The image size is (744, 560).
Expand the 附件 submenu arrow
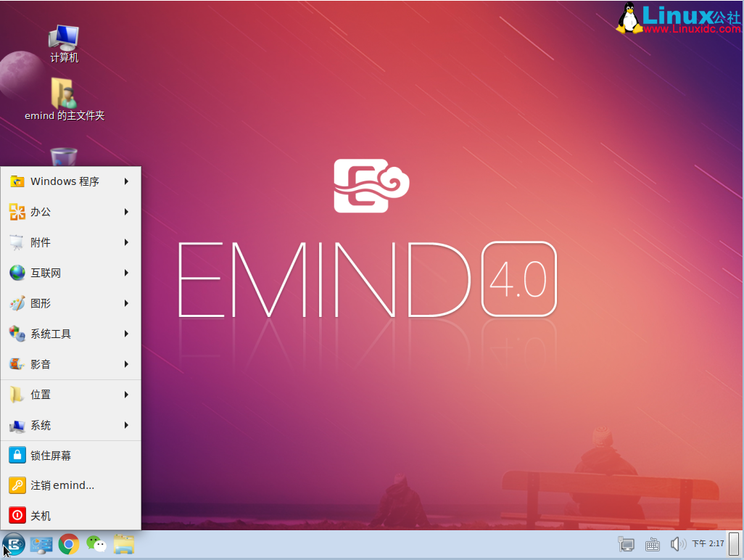pos(126,242)
